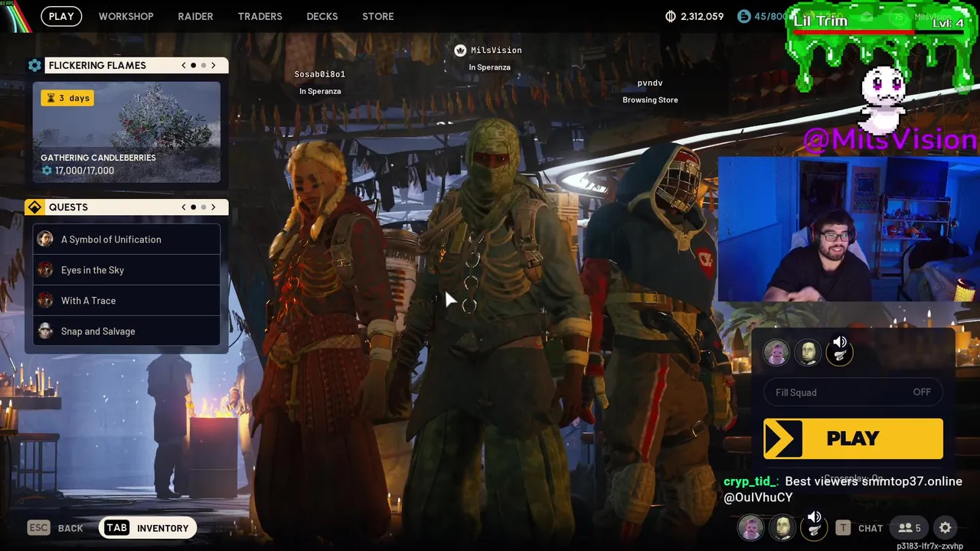Select first page dot in Quests
The image size is (980, 551).
[193, 207]
